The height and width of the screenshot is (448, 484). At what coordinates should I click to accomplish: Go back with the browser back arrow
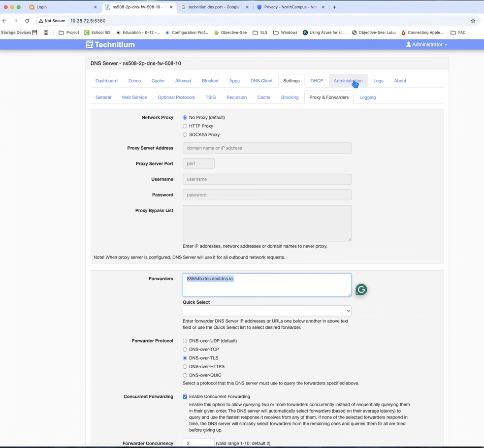5,21
